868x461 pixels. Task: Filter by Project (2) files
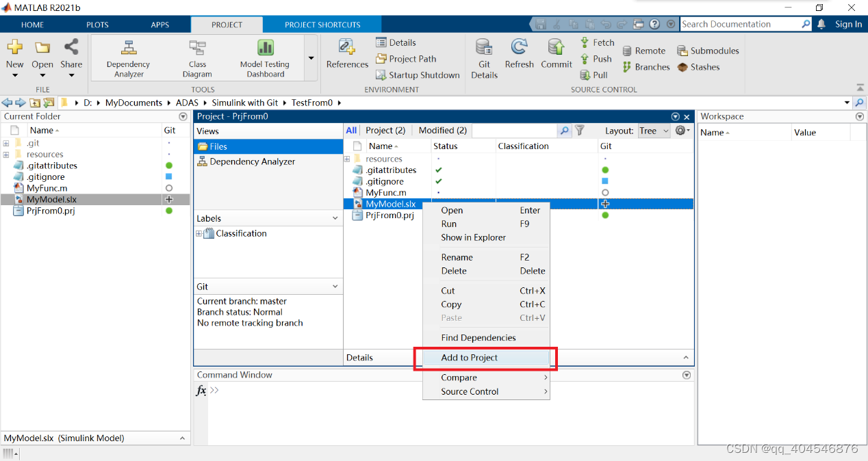(x=385, y=130)
